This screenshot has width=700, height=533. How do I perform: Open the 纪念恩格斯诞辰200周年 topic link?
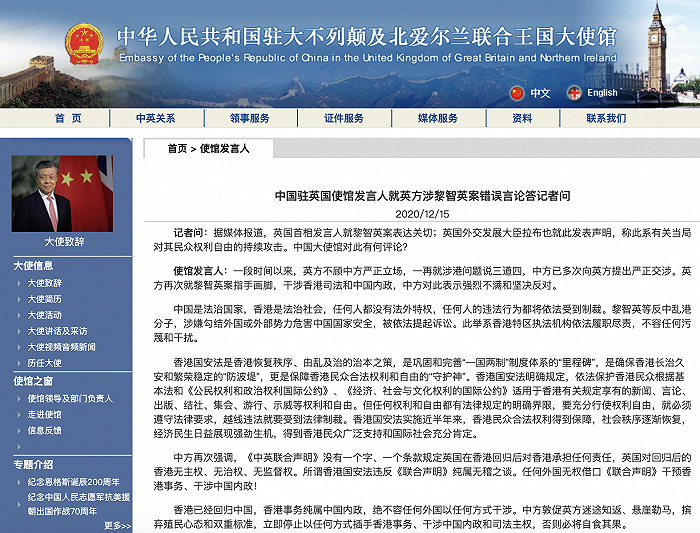[74, 482]
